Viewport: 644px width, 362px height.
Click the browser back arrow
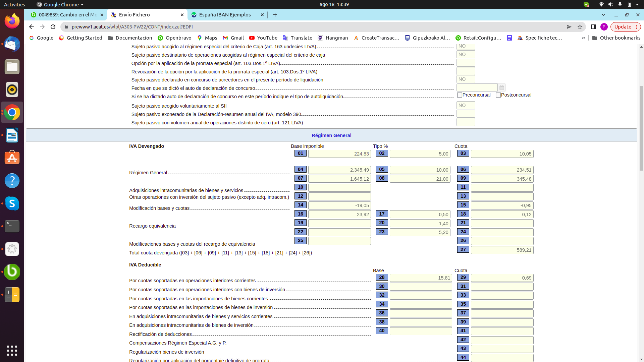pyautogui.click(x=32, y=27)
